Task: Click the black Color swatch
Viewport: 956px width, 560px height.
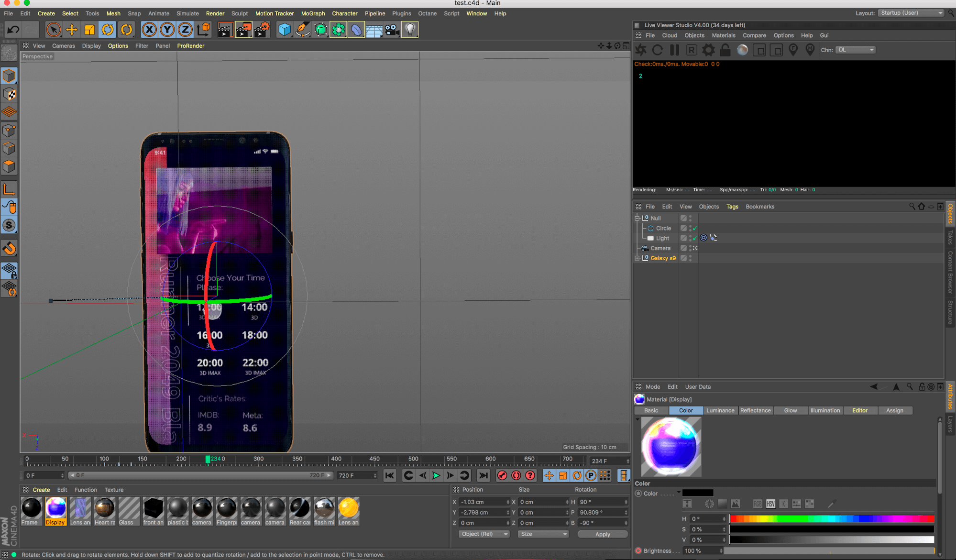Action: pyautogui.click(x=698, y=493)
